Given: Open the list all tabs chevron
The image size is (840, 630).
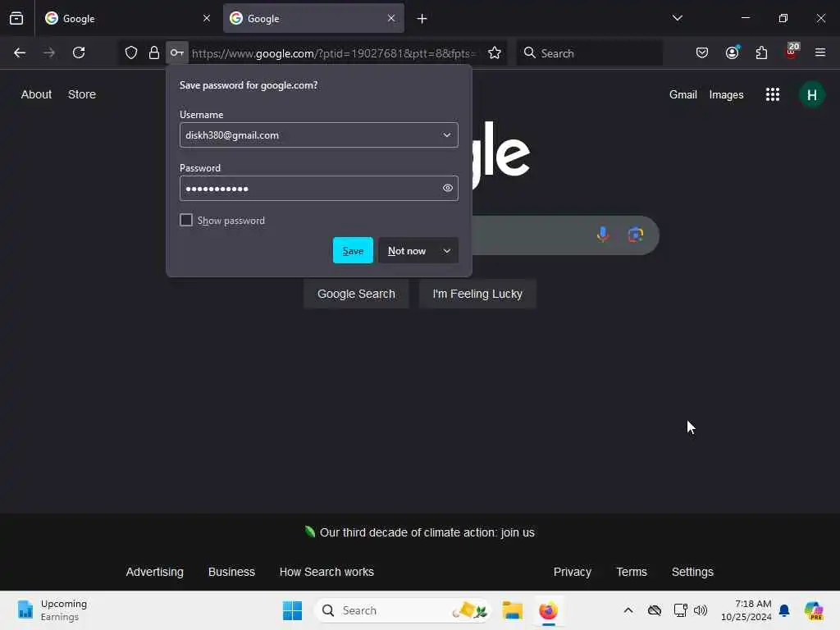Looking at the screenshot, I should coord(677,18).
